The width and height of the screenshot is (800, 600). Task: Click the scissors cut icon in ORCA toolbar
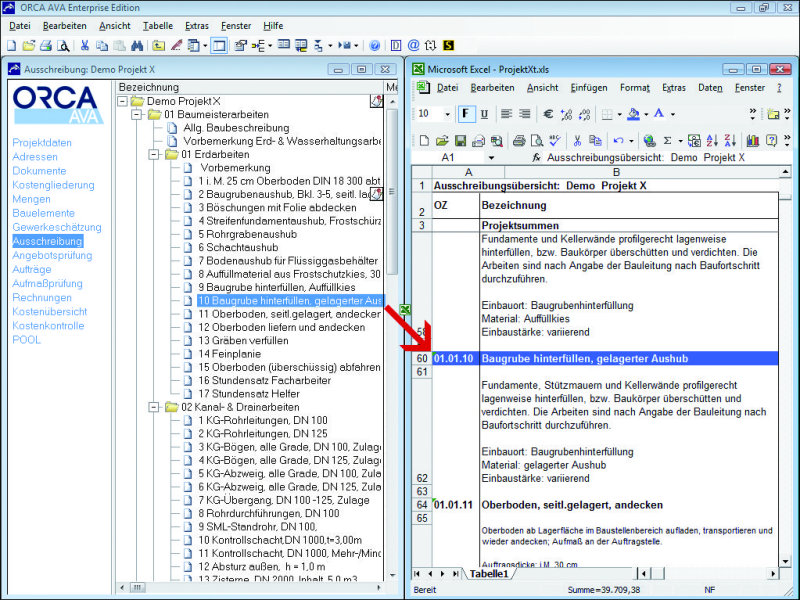pos(84,46)
